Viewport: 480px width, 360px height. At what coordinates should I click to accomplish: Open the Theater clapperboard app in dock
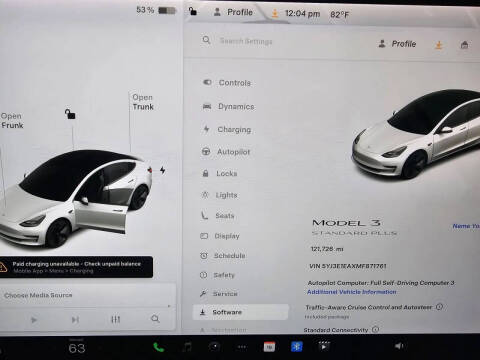[x=324, y=346]
